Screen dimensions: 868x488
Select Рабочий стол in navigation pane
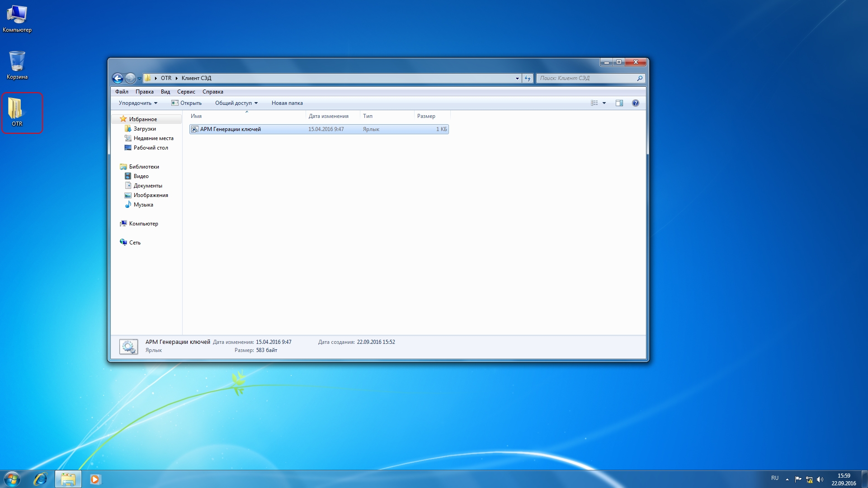click(151, 148)
